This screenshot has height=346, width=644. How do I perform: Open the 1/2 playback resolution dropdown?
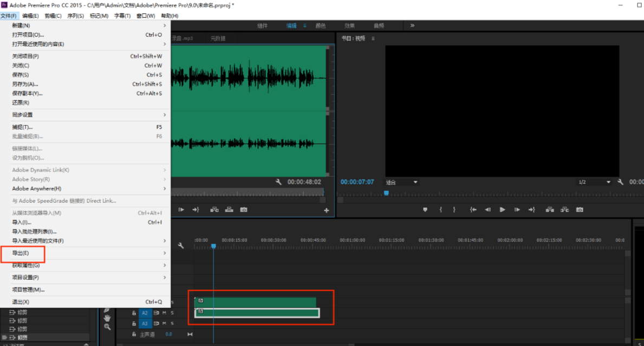click(594, 182)
